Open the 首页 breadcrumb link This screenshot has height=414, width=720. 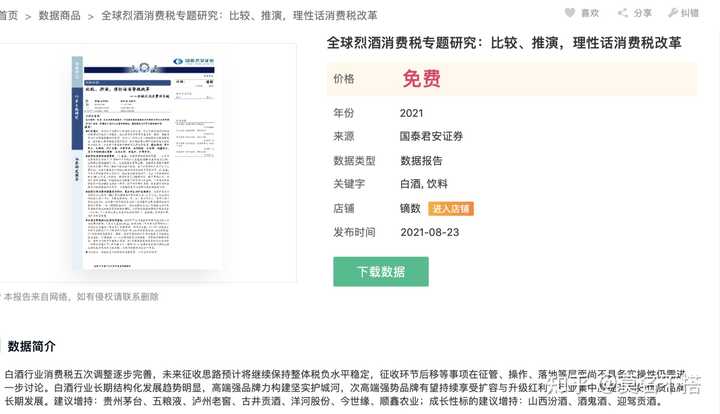8,16
